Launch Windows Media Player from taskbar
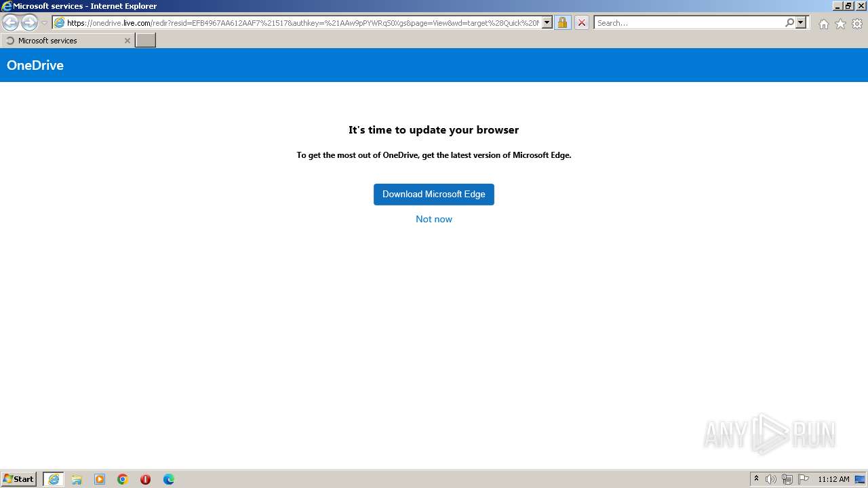The width and height of the screenshot is (868, 488). pyautogui.click(x=100, y=479)
